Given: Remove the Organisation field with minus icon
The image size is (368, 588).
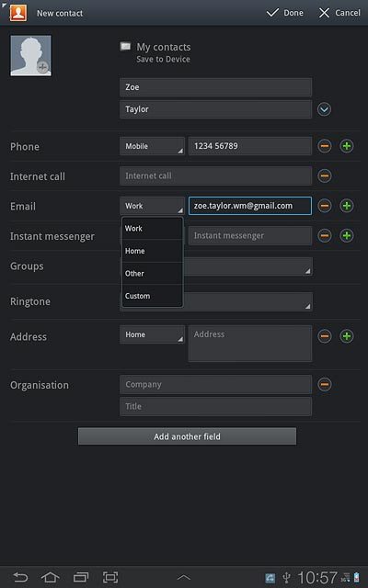Looking at the screenshot, I should (x=325, y=384).
